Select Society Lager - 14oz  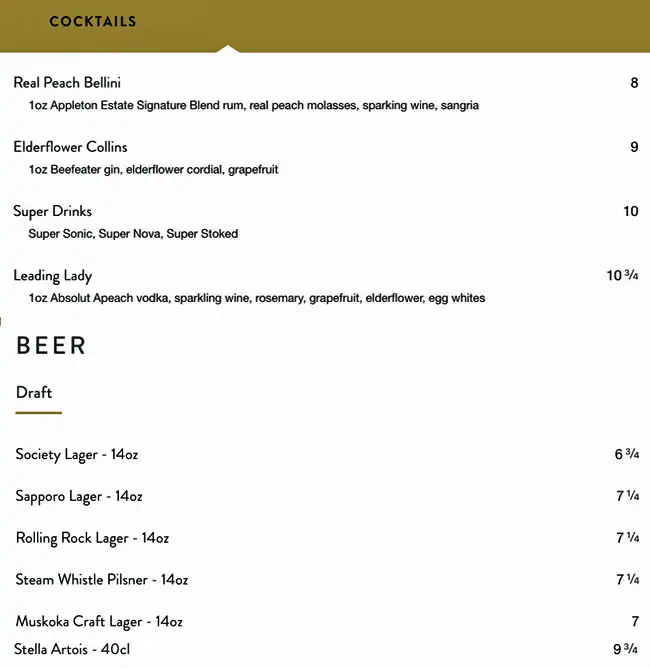tap(77, 454)
